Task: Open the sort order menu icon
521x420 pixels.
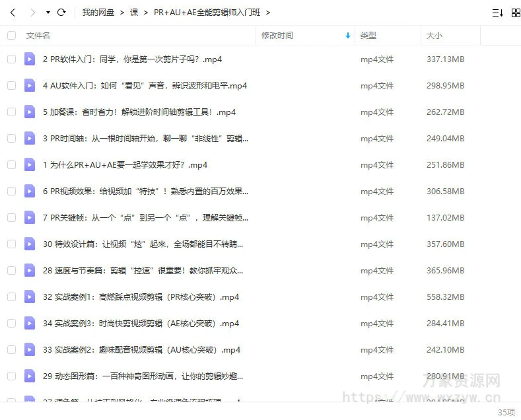Action: (x=497, y=13)
